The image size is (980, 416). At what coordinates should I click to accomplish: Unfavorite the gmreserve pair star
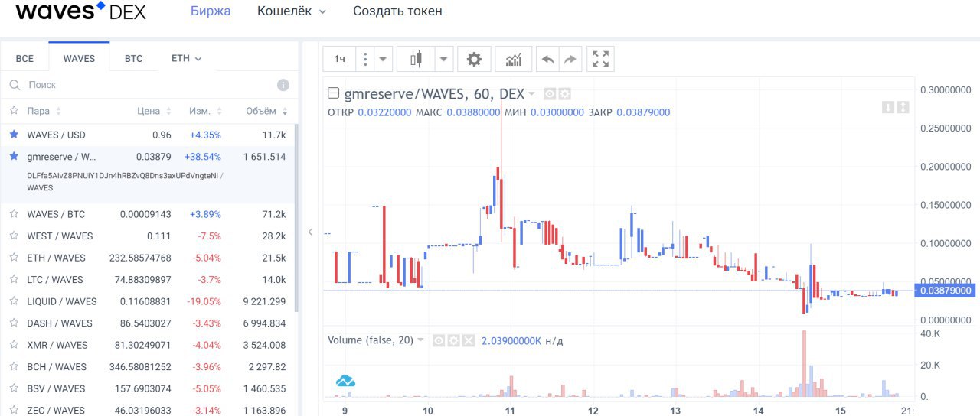14,157
